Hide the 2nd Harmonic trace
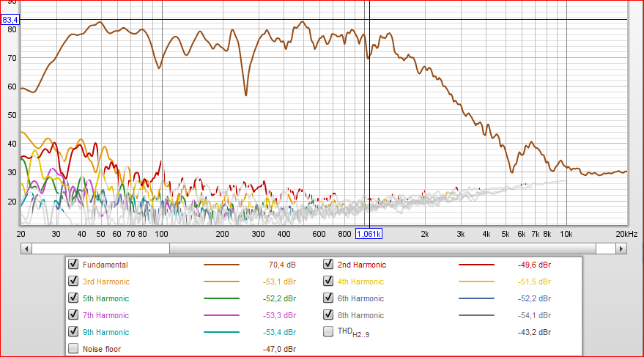Screen dimensions: 644x357 tap(330, 265)
